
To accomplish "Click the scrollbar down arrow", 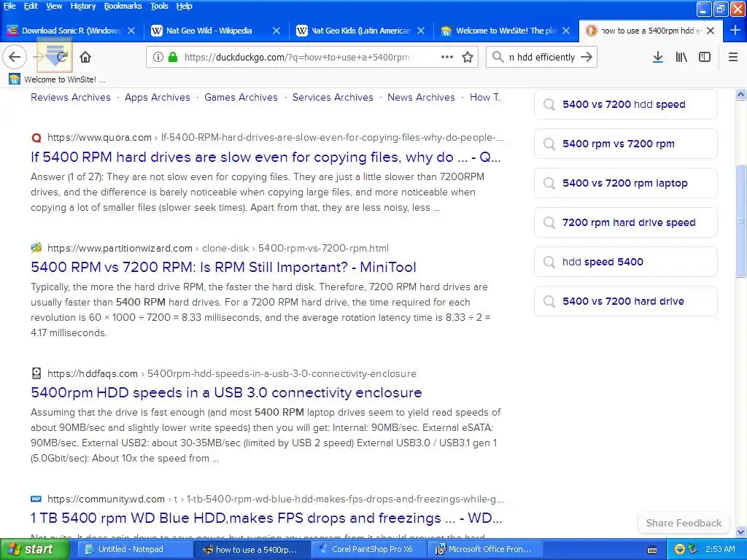I will point(740,532).
